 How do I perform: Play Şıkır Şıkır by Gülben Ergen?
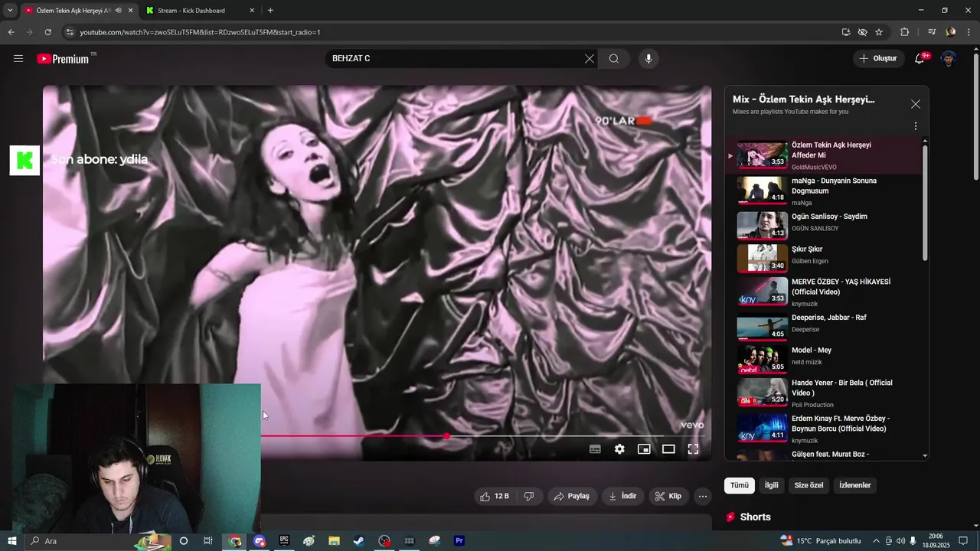point(823,258)
